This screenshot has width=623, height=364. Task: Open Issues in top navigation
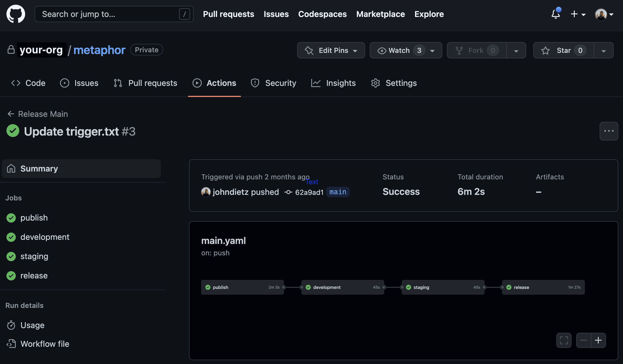click(x=276, y=14)
